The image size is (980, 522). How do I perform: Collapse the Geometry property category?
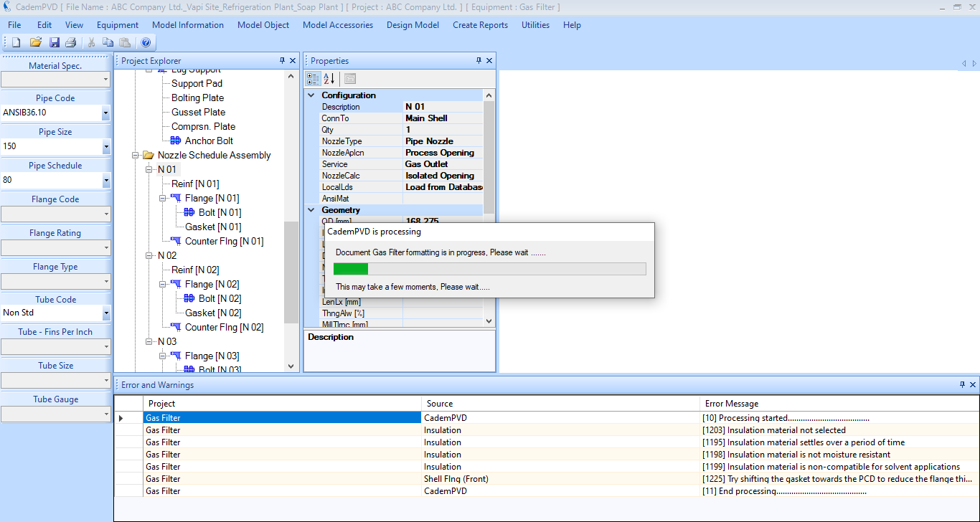point(311,210)
